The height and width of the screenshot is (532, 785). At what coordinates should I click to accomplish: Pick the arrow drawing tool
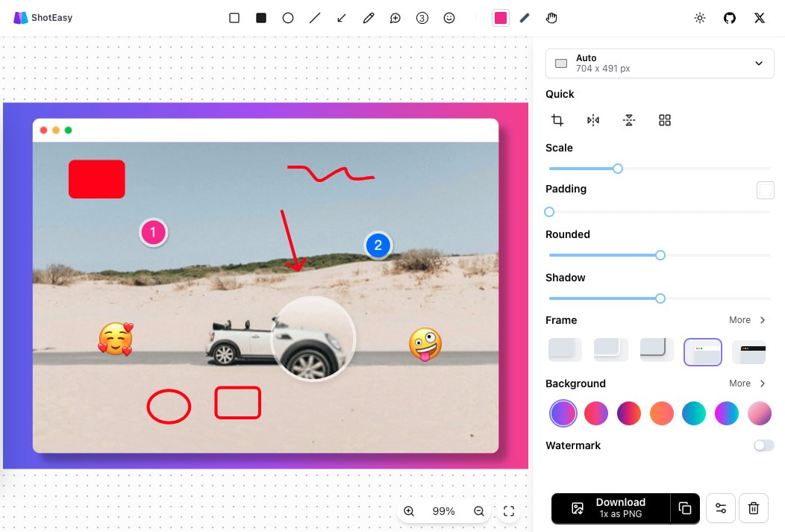coord(342,18)
